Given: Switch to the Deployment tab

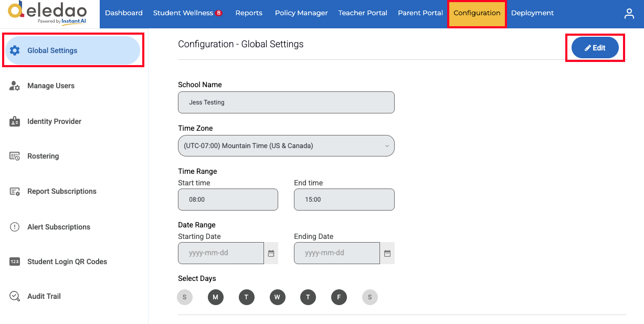Looking at the screenshot, I should coord(532,13).
